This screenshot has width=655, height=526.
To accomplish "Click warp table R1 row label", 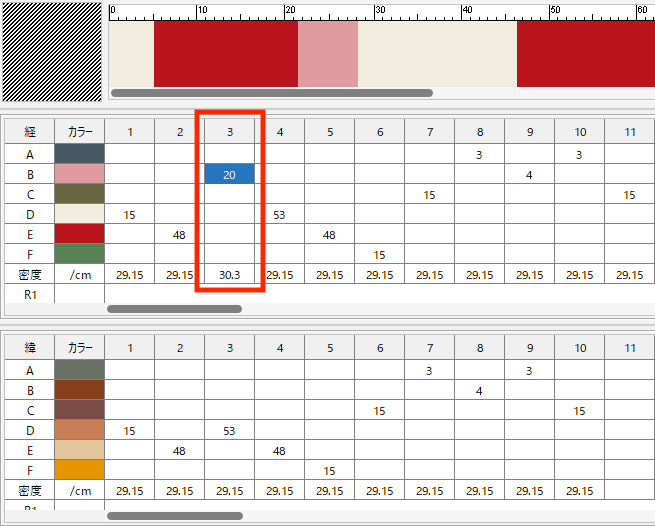I will tap(30, 294).
